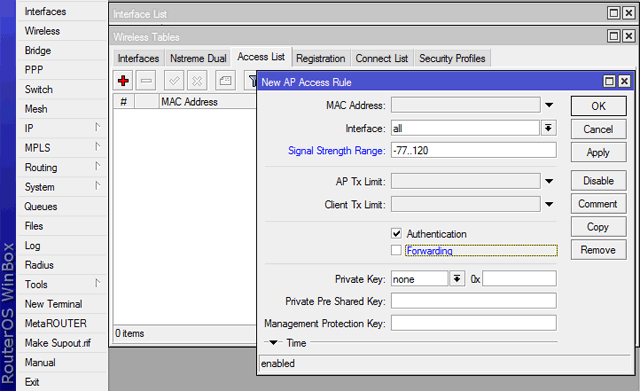Click the Copy button
640x391 pixels.
(x=598, y=227)
